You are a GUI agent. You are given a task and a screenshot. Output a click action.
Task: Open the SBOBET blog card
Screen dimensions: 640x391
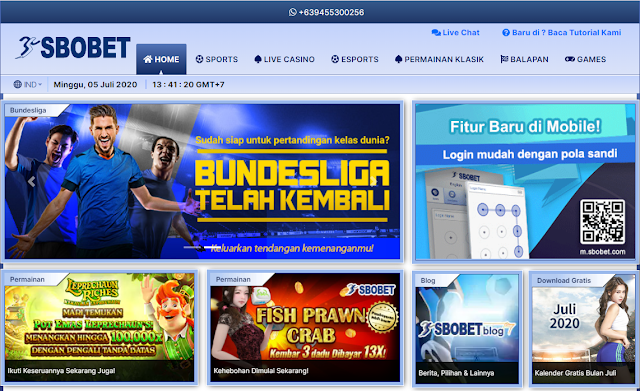pyautogui.click(x=467, y=329)
